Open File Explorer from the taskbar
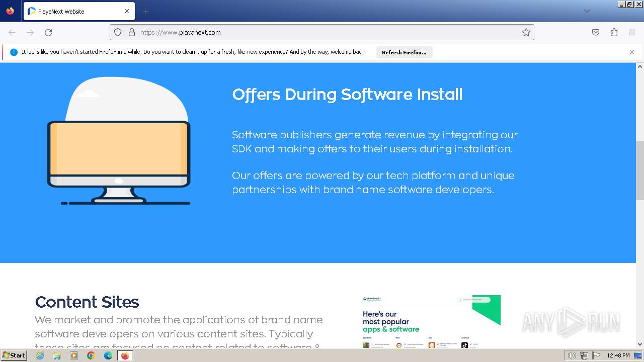The image size is (644, 362). [x=57, y=355]
